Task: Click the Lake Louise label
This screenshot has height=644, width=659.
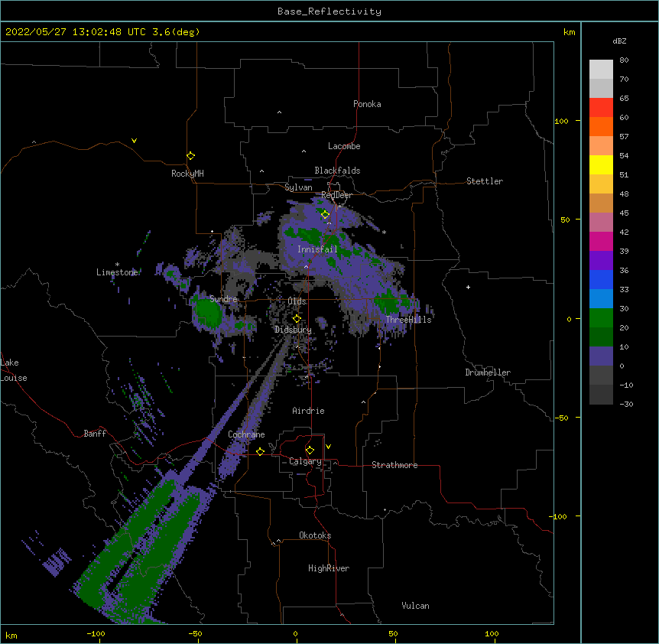Action: (14, 370)
